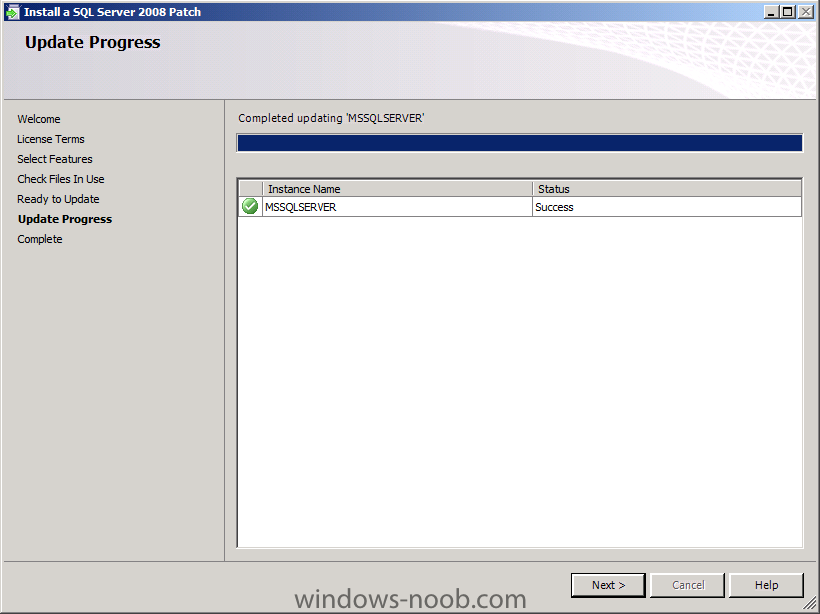
Task: Click the installer icon in the title bar
Action: 12,12
